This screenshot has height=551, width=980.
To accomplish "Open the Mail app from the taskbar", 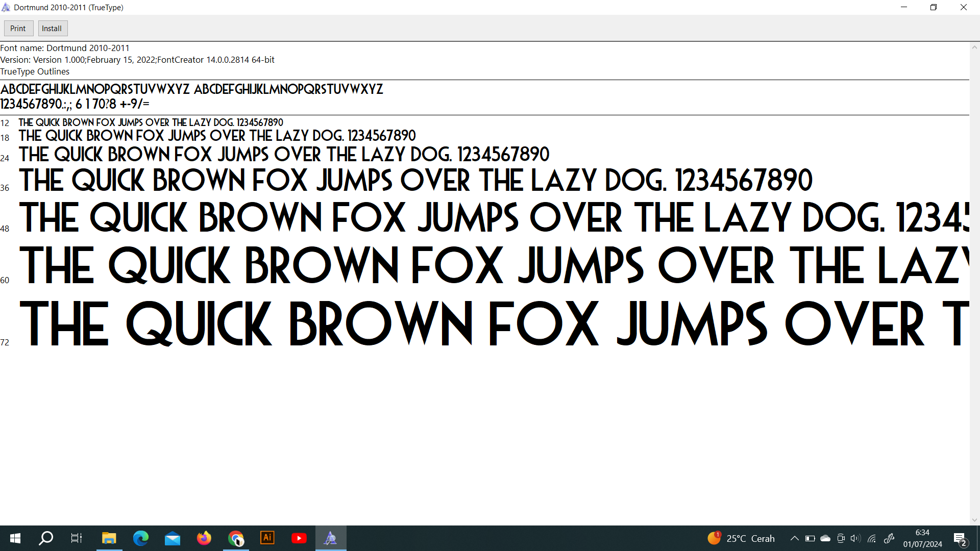I will (173, 538).
